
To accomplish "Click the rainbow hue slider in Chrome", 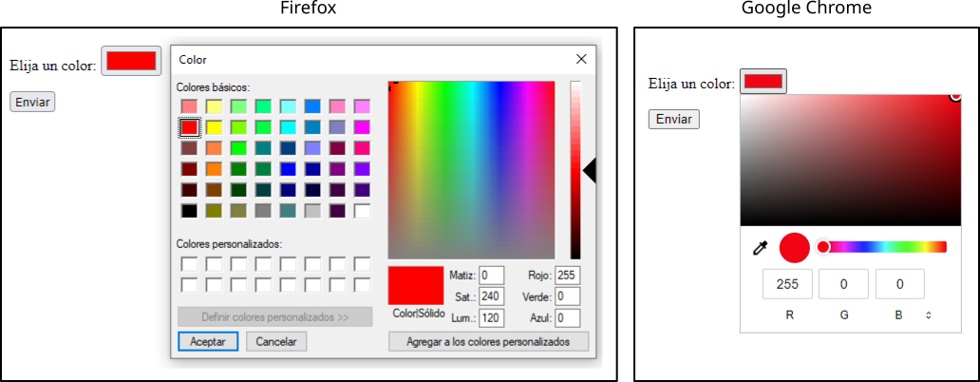I will tap(884, 247).
